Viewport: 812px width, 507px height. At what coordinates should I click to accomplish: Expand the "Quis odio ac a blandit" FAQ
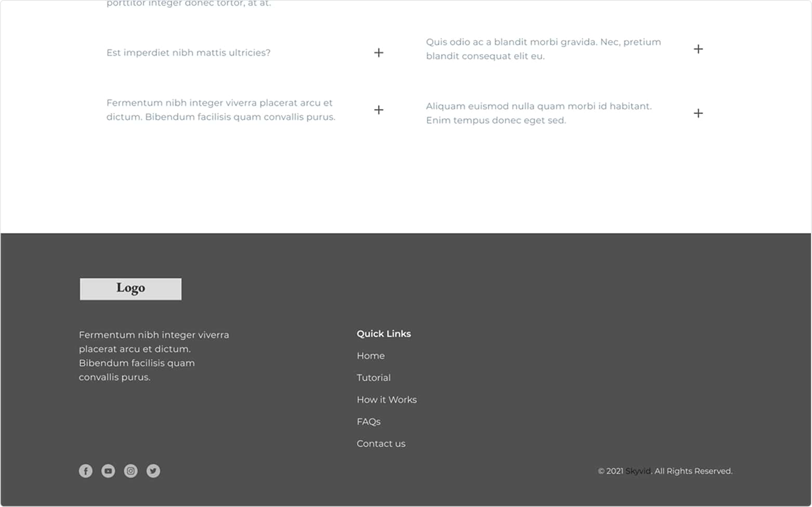point(698,49)
